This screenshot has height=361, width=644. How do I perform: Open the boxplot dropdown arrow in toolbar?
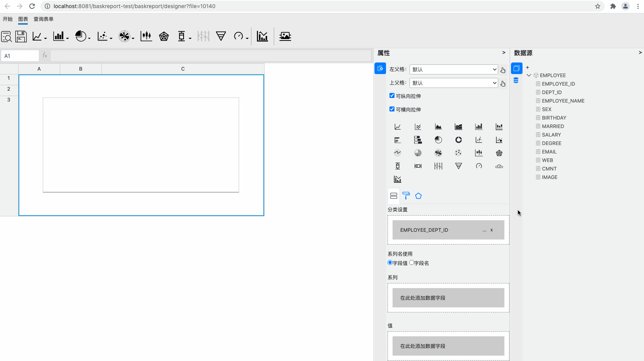coord(190,38)
